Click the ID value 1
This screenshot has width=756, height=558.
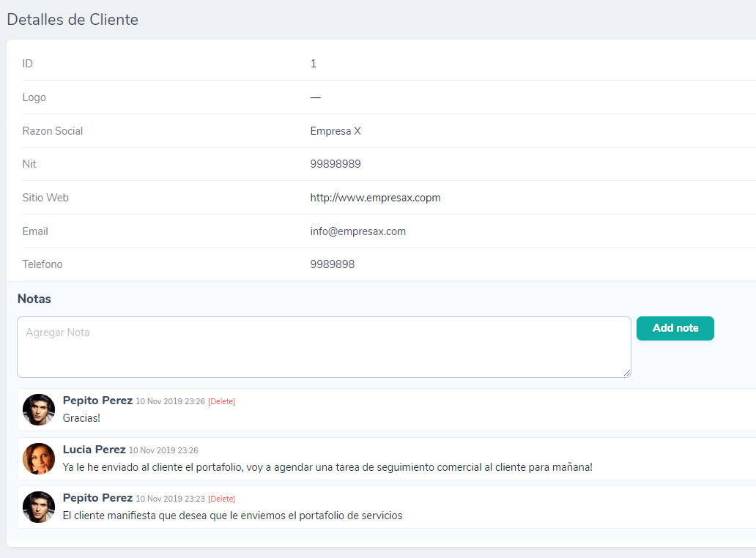point(314,64)
